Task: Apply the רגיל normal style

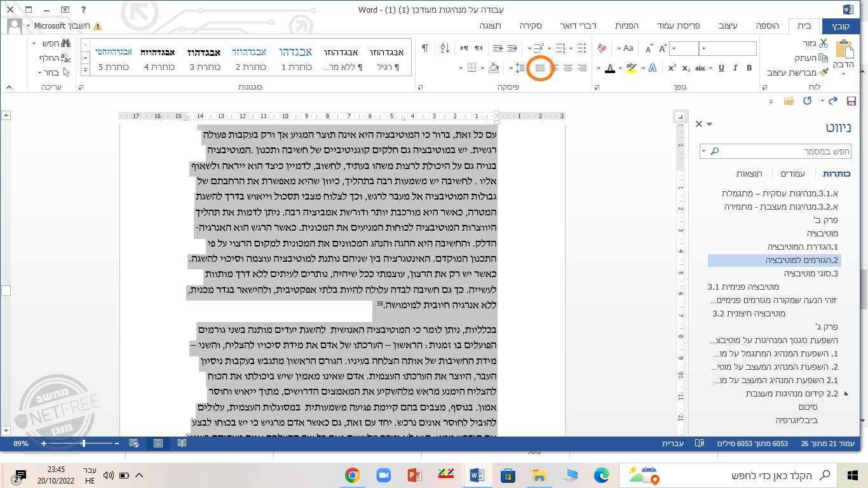Action: coord(388,58)
